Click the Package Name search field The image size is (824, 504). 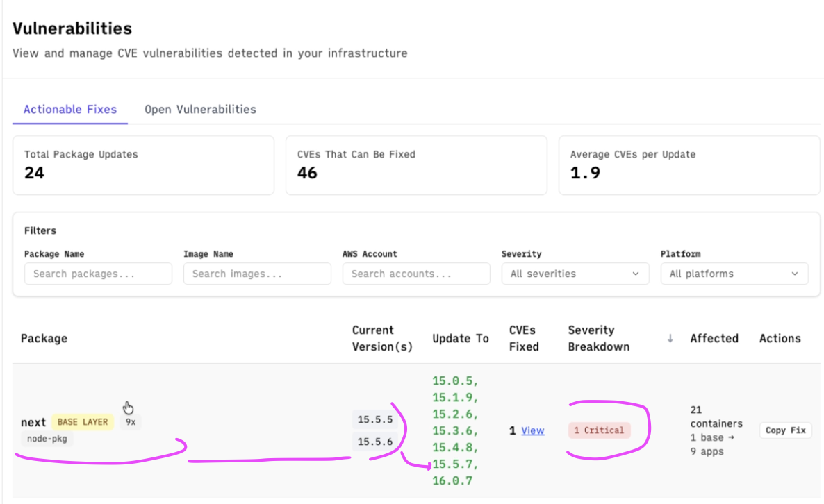pos(98,274)
